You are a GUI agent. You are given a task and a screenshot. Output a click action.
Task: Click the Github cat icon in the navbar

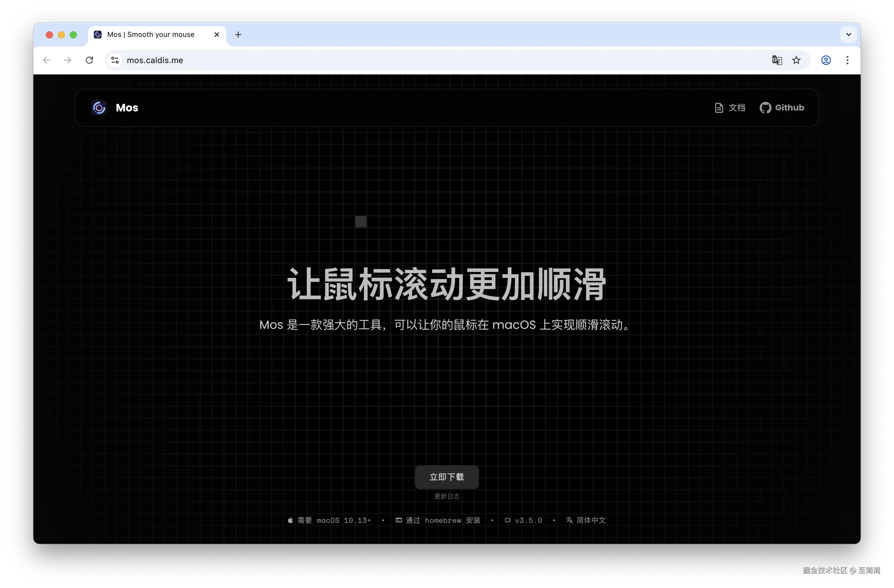(x=766, y=108)
